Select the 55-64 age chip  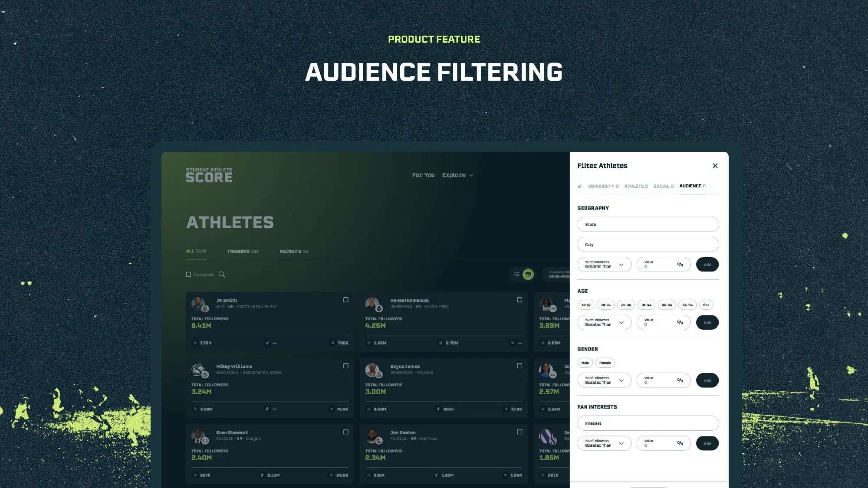(x=687, y=305)
